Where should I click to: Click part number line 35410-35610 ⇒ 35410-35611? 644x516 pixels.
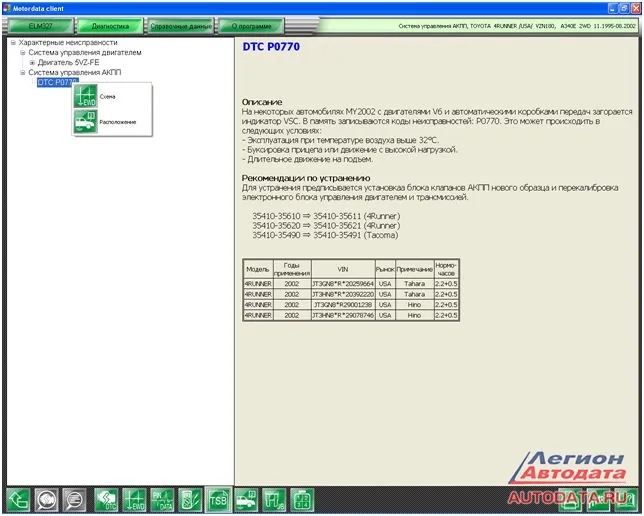click(x=326, y=216)
